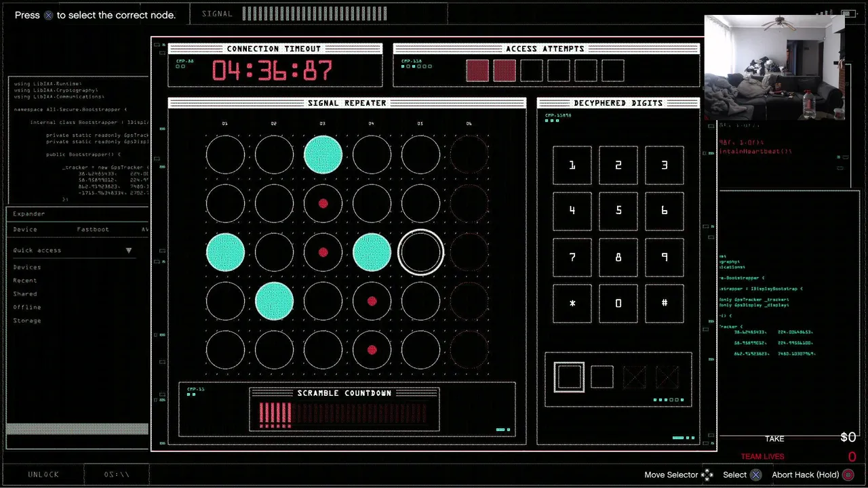This screenshot has height=488, width=868.
Task: Open the Device tab
Action: [25, 230]
